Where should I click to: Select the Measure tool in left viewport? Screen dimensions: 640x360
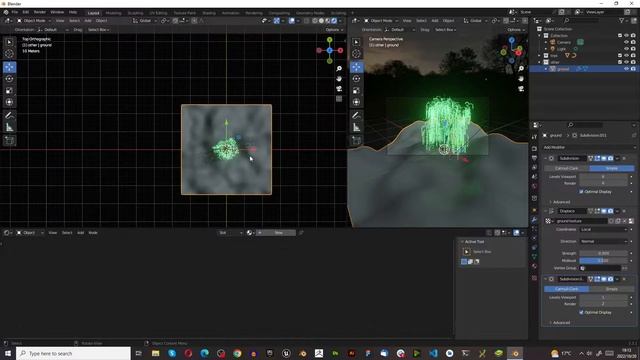pos(9,128)
